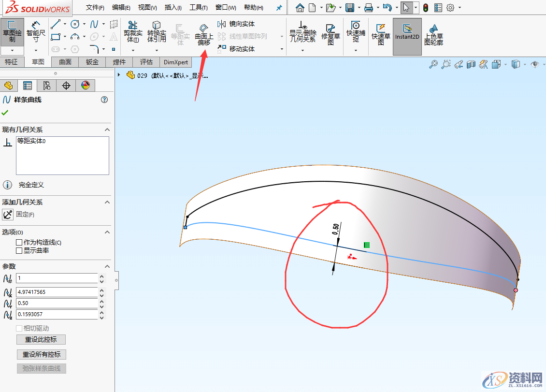Collapse the 参数 section
Image resolution: width=546 pixels, height=392 pixels.
[107, 266]
